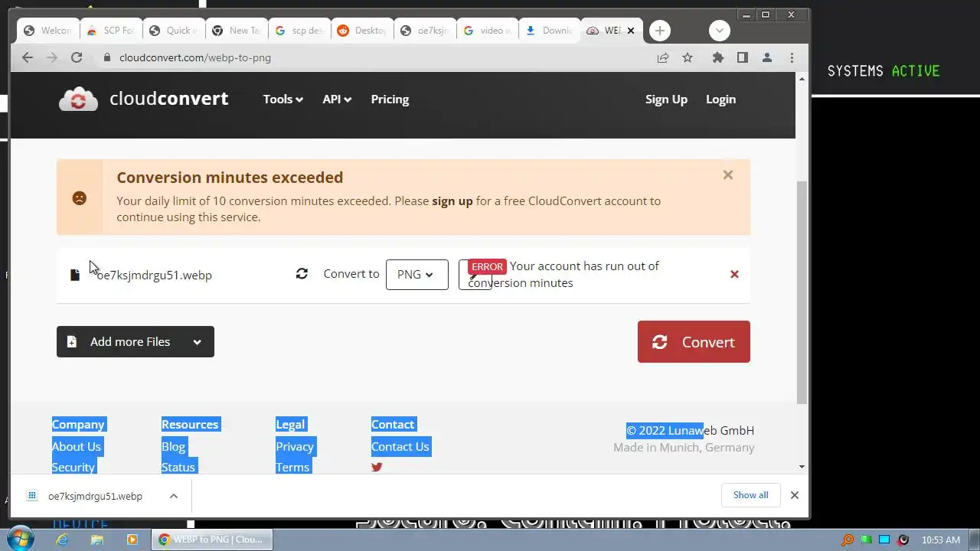980x551 pixels.
Task: Go back using the browser back arrow
Action: coord(28,57)
